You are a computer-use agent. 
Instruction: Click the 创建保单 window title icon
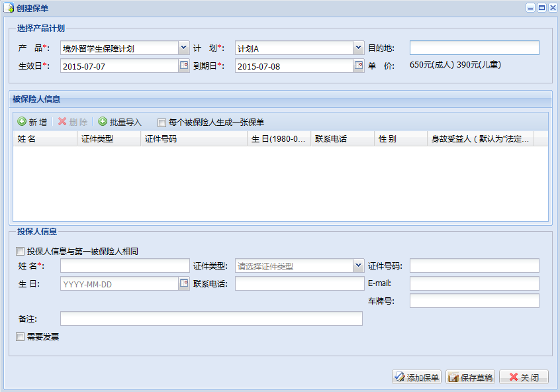coord(9,7)
